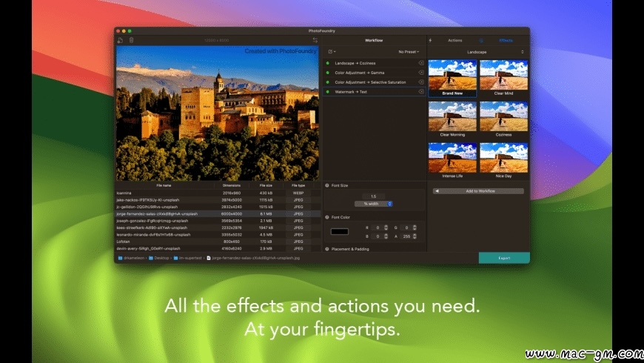The width and height of the screenshot is (644, 363).
Task: Click the font size value field 1.5
Action: 373,196
